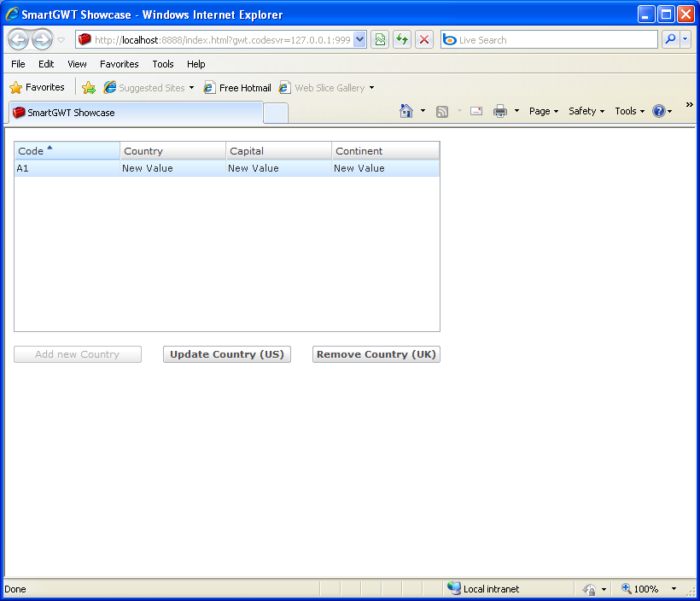Open the View menu
The image size is (700, 601).
click(77, 64)
